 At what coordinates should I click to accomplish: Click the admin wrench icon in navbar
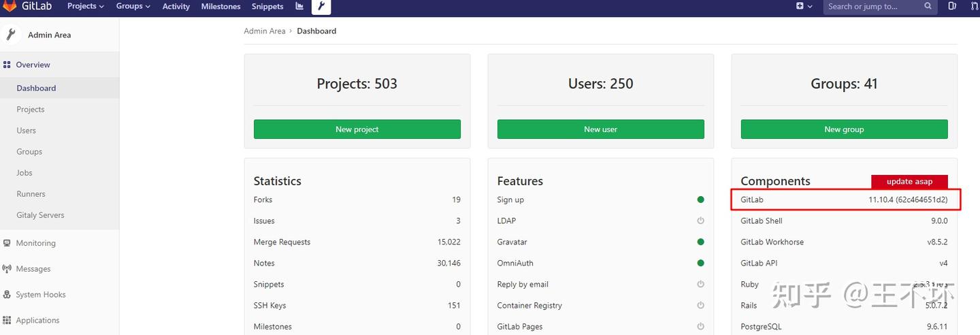321,6
